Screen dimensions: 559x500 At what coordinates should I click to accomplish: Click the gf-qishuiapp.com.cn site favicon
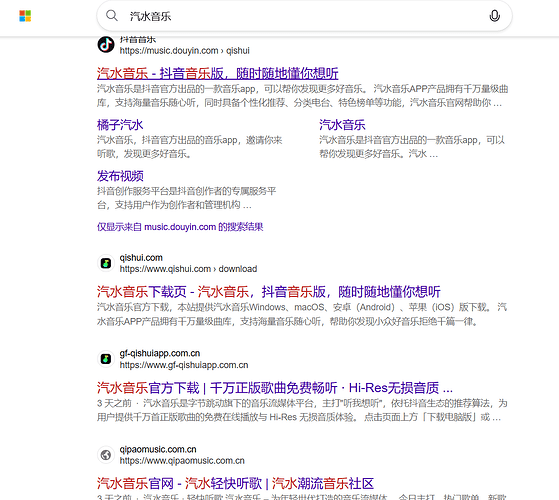point(106,359)
